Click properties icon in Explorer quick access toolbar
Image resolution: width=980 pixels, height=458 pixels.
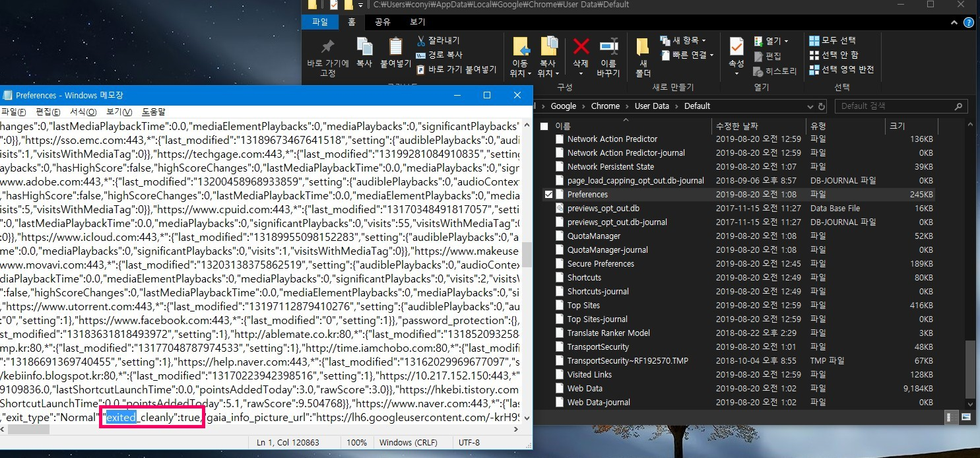[x=335, y=5]
